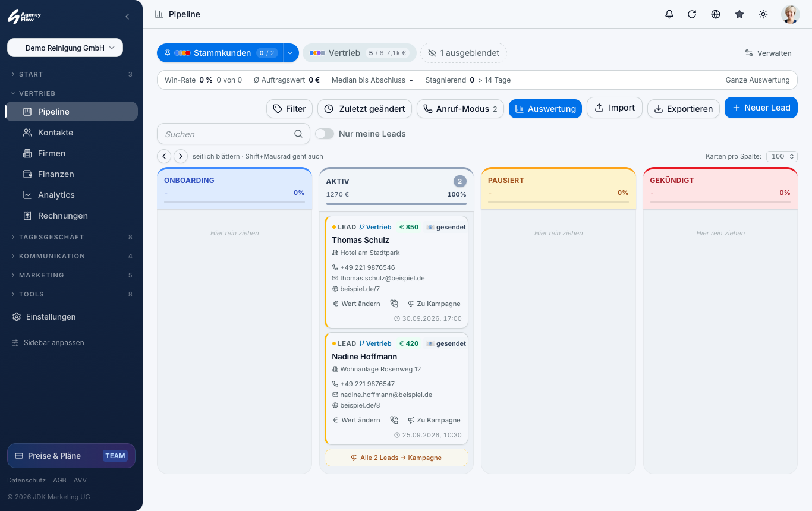
Task: Select the Stammkunden pipeline tab
Action: [220, 53]
